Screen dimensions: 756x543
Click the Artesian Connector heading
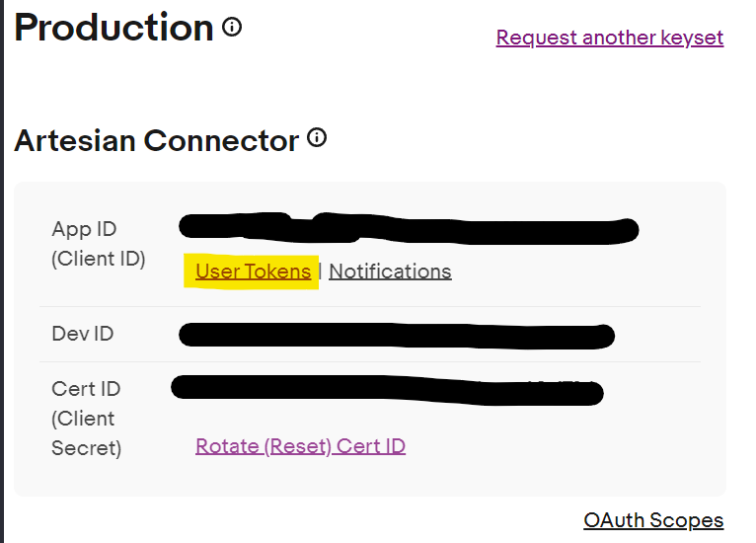pyautogui.click(x=156, y=141)
